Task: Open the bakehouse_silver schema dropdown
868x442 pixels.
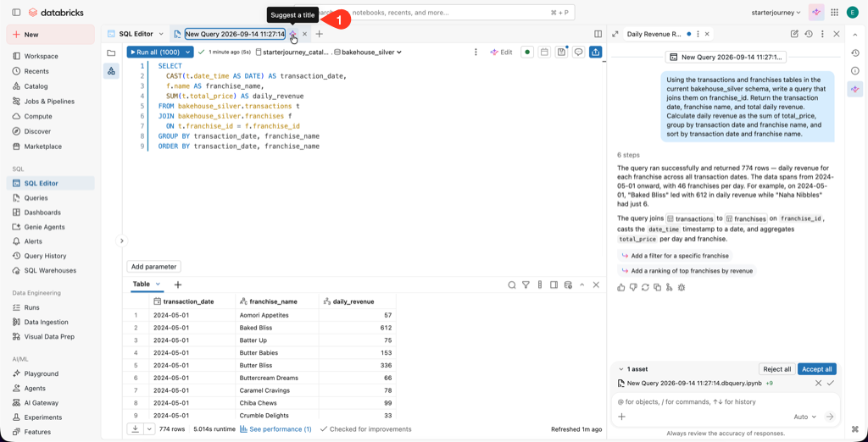Action: [368, 52]
